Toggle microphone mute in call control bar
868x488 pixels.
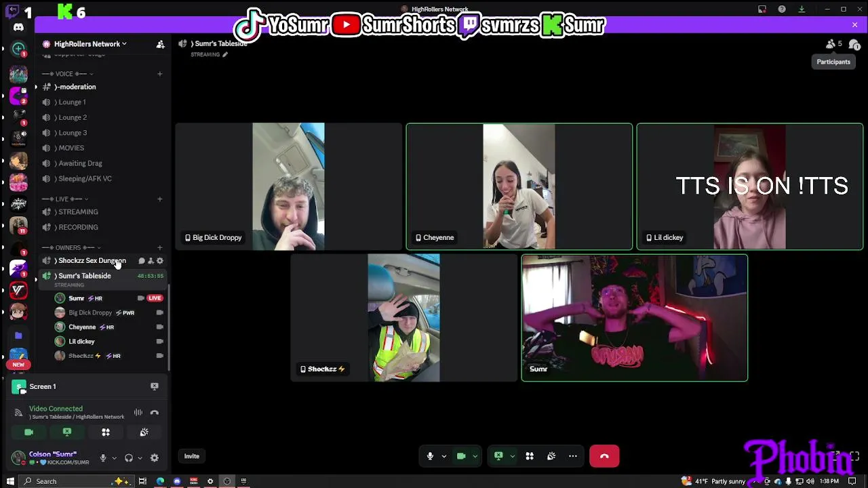pyautogui.click(x=430, y=456)
